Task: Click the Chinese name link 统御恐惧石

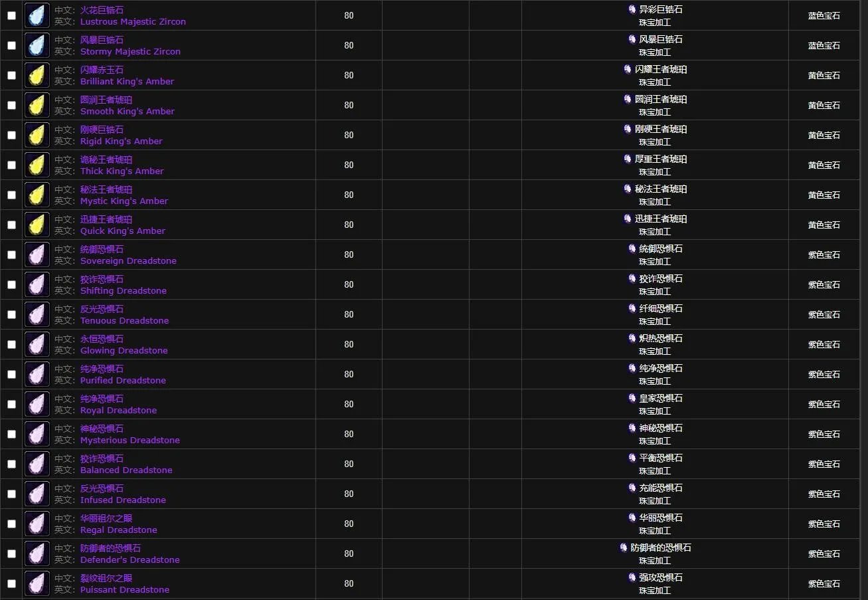Action: (102, 249)
